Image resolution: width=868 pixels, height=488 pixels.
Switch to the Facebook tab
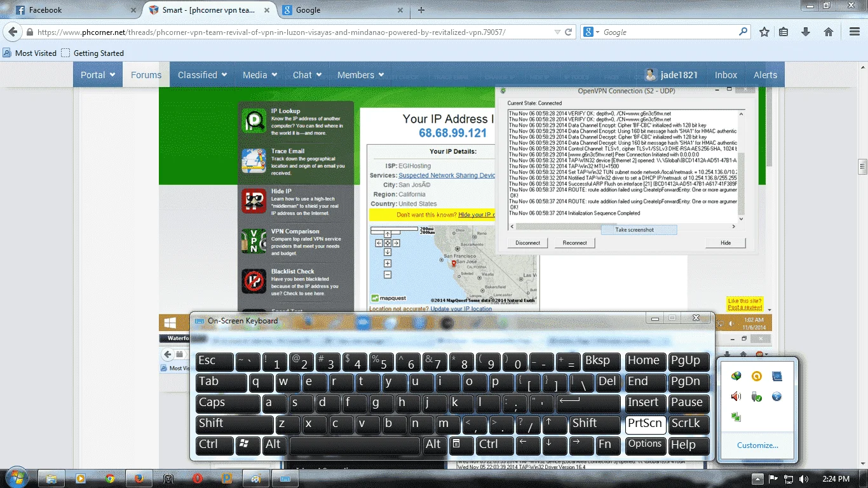point(76,10)
